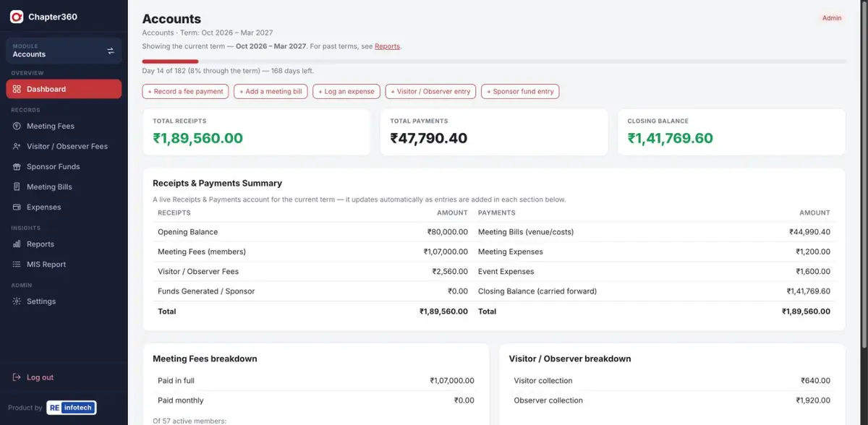Click the Accounts page title
Screen dimensions: 868x425
[x=171, y=20]
